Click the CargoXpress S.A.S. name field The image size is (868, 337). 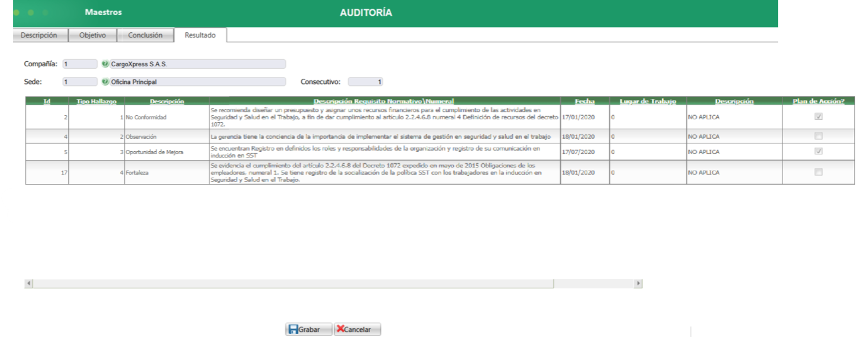198,64
